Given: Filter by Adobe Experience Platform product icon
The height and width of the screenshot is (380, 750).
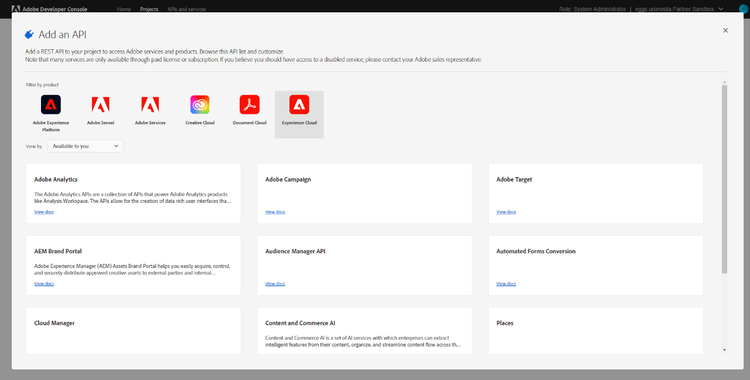Looking at the screenshot, I should pyautogui.click(x=51, y=105).
